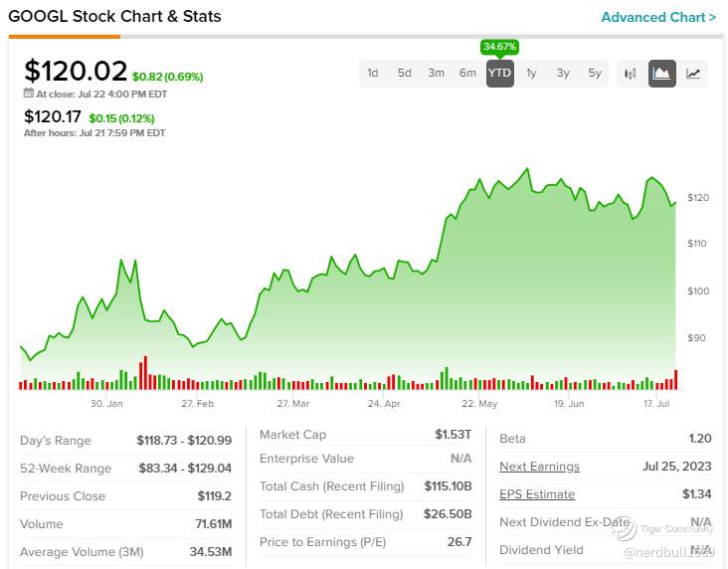Click the 30. Jan date axis label
Screen dimensions: 728x569
click(x=106, y=404)
